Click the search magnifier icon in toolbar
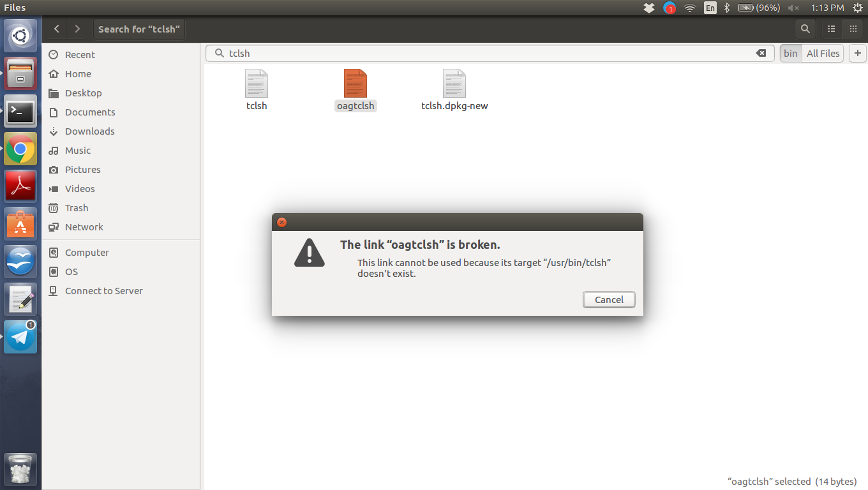The width and height of the screenshot is (868, 490). pyautogui.click(x=805, y=29)
